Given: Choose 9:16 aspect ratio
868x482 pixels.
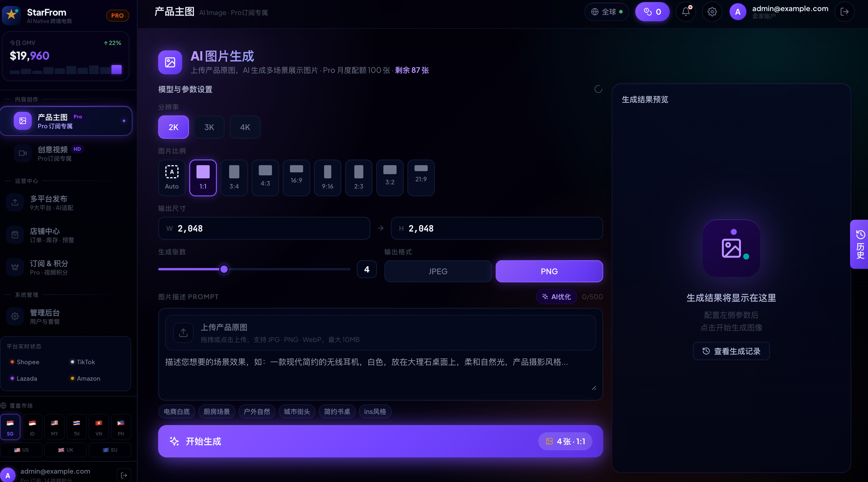Looking at the screenshot, I should (x=328, y=178).
